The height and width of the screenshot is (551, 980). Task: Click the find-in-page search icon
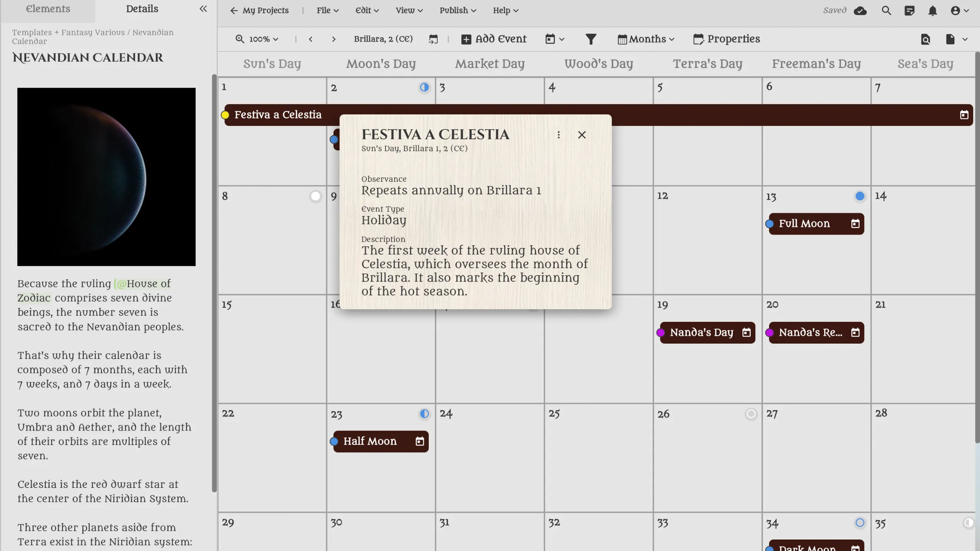pyautogui.click(x=925, y=39)
